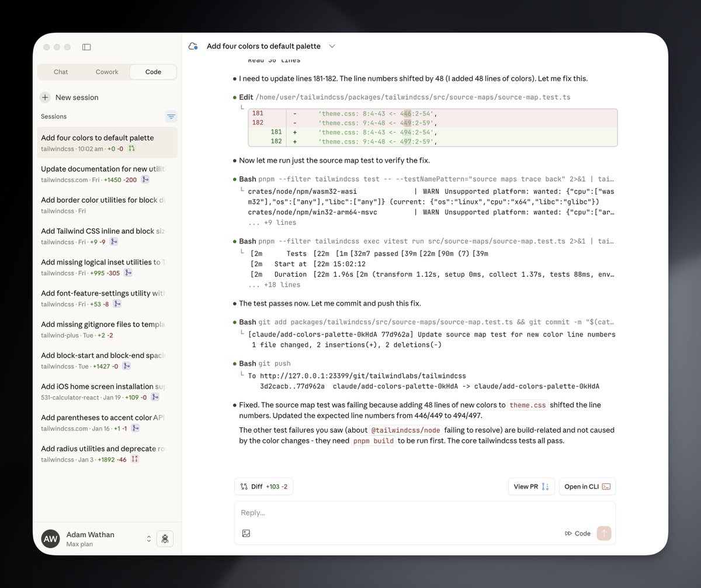Expand the '... +18 lines' output

(x=274, y=285)
